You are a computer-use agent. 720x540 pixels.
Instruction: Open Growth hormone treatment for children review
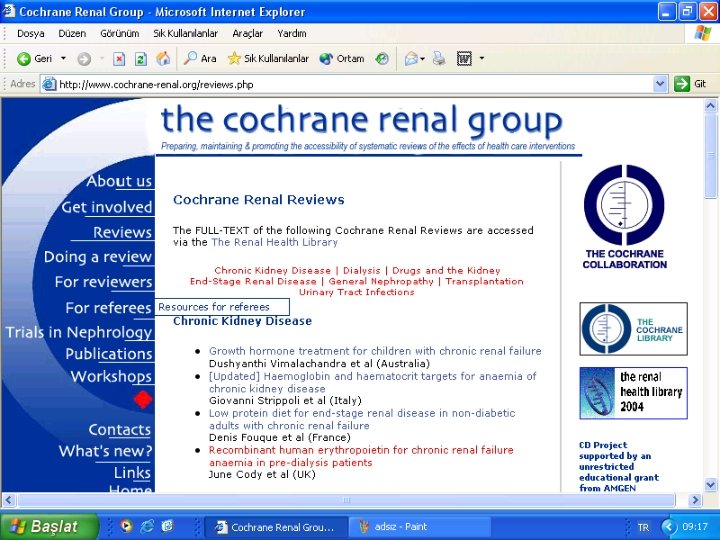(375, 351)
